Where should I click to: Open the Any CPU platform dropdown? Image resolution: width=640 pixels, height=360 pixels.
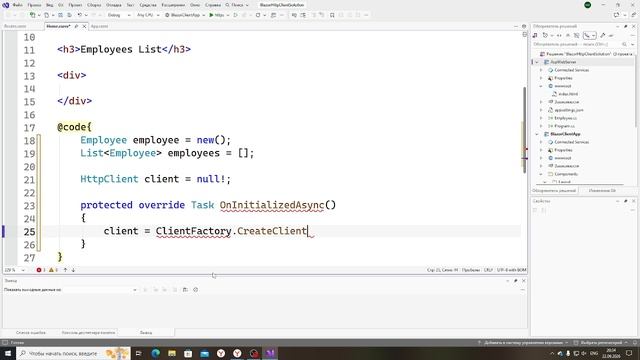(x=148, y=15)
